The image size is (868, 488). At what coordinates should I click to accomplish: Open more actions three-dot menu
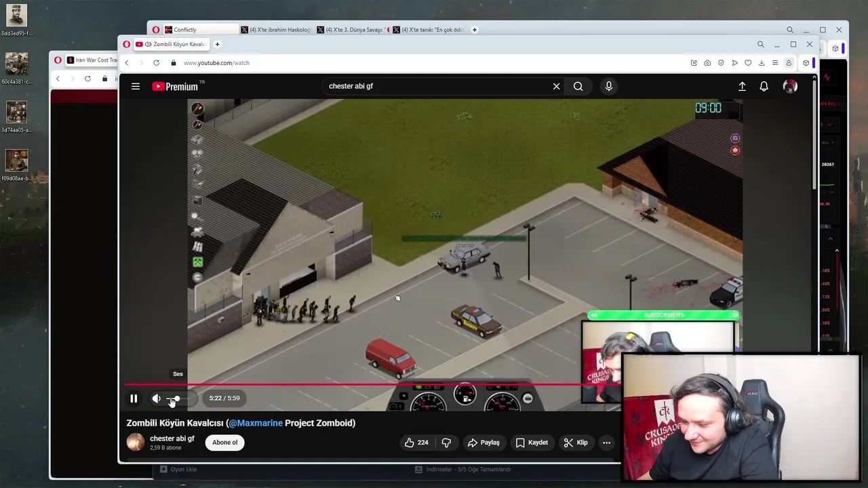tap(606, 443)
